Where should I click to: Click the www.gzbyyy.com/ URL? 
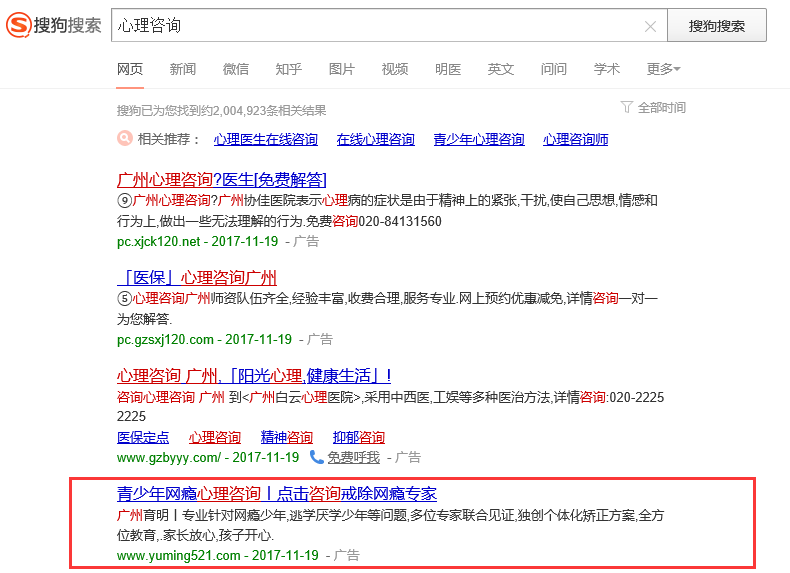[x=169, y=458]
